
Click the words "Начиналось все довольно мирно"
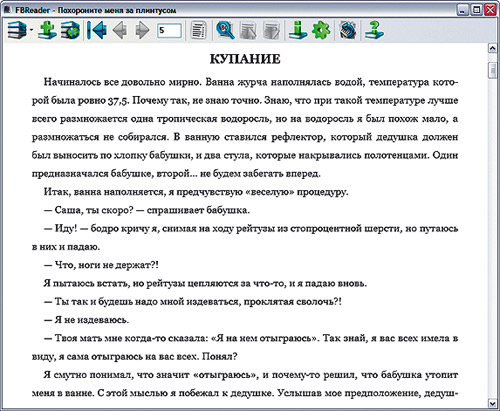coord(123,82)
